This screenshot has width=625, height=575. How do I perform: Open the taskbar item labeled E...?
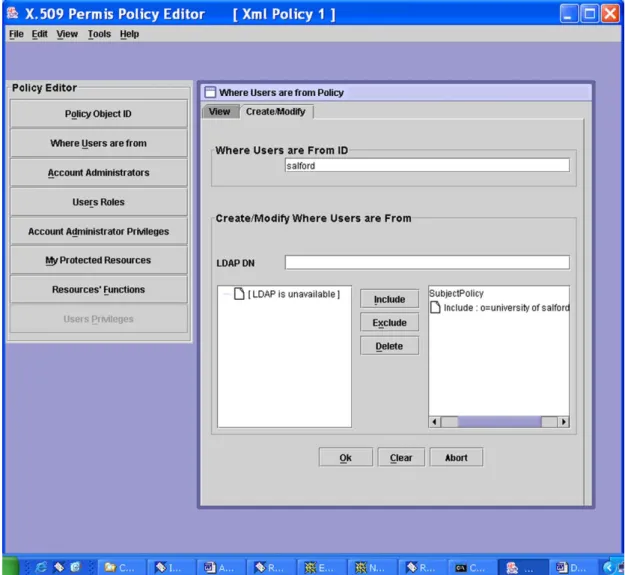[x=321, y=567]
